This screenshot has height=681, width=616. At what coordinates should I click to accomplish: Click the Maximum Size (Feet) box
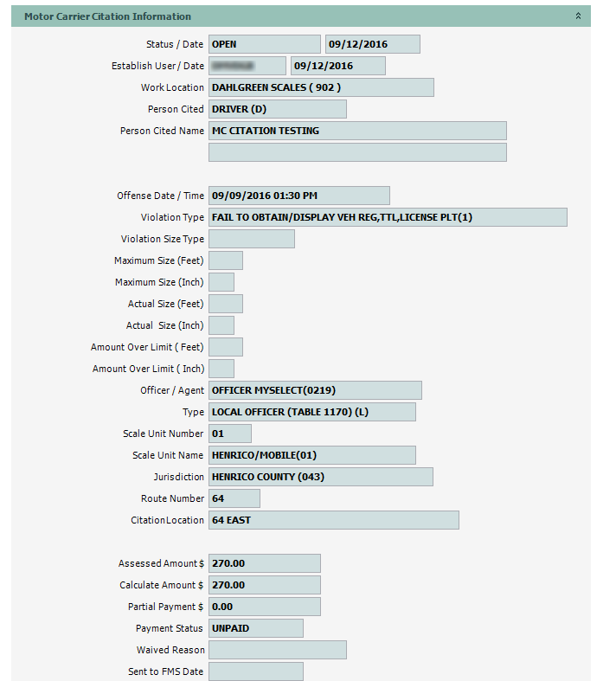(x=225, y=260)
